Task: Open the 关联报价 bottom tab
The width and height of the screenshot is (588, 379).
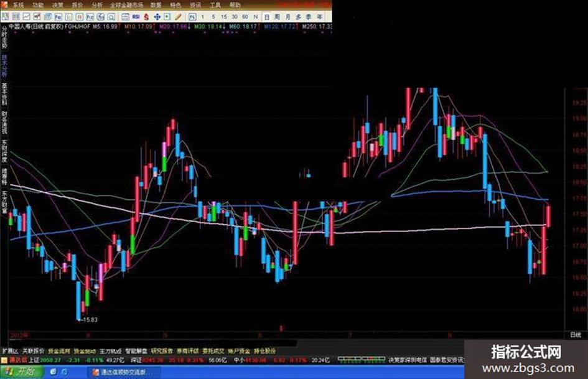Action: tap(33, 351)
